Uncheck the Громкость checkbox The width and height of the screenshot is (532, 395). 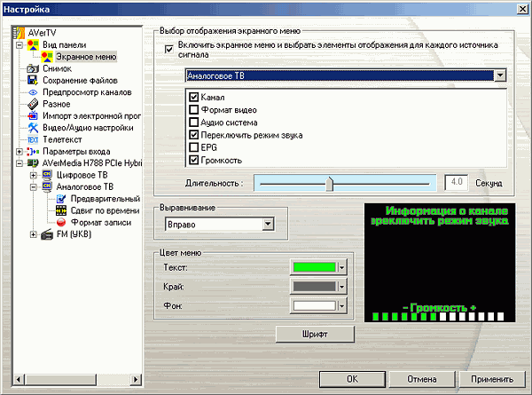pos(193,160)
